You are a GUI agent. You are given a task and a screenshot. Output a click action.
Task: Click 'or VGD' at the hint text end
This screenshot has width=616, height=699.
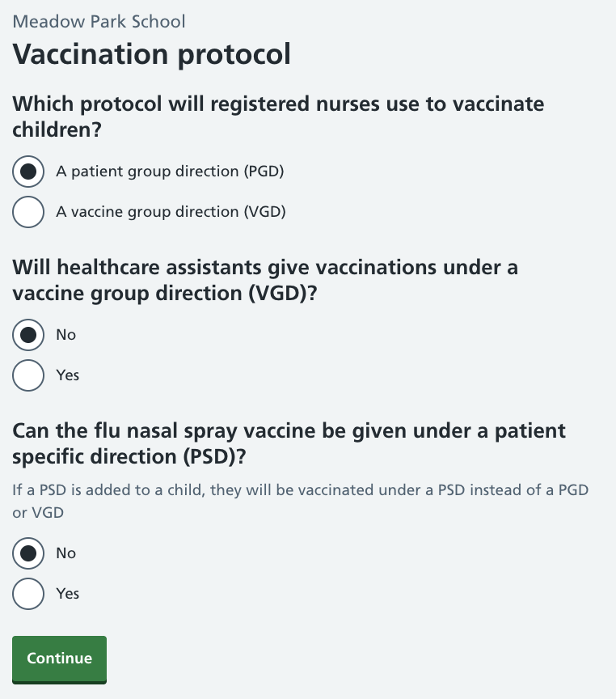[x=38, y=513]
